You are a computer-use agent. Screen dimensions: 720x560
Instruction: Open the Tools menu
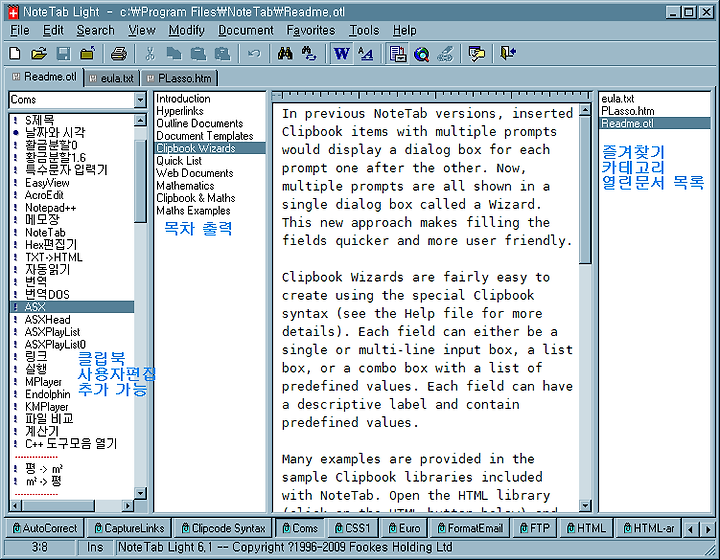click(364, 30)
